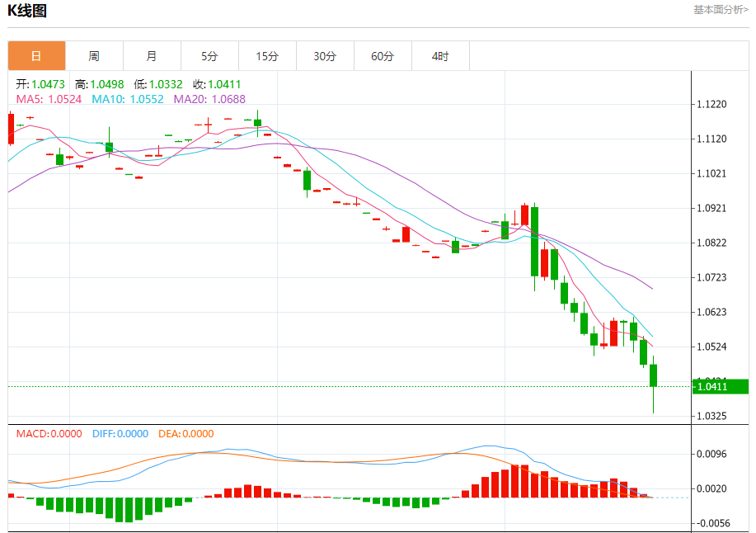Image resolution: width=756 pixels, height=533 pixels.
Task: Click the 低:1.0332 low value
Action: (158, 84)
